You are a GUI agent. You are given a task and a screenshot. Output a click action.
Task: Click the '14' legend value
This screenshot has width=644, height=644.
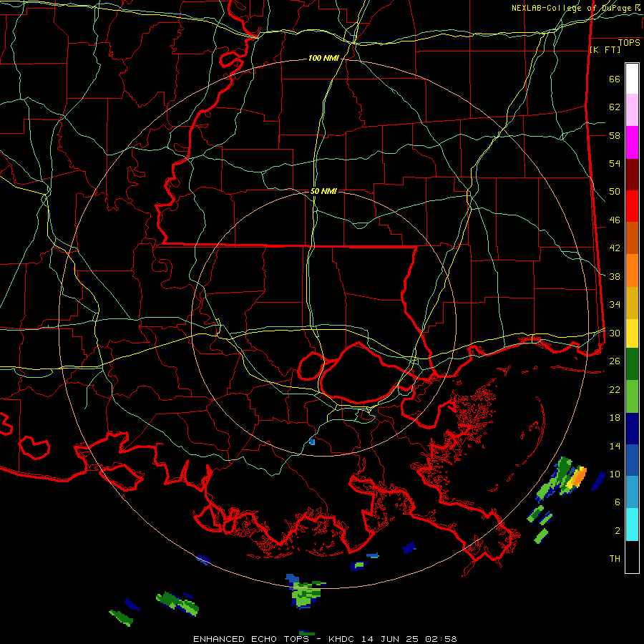615,446
